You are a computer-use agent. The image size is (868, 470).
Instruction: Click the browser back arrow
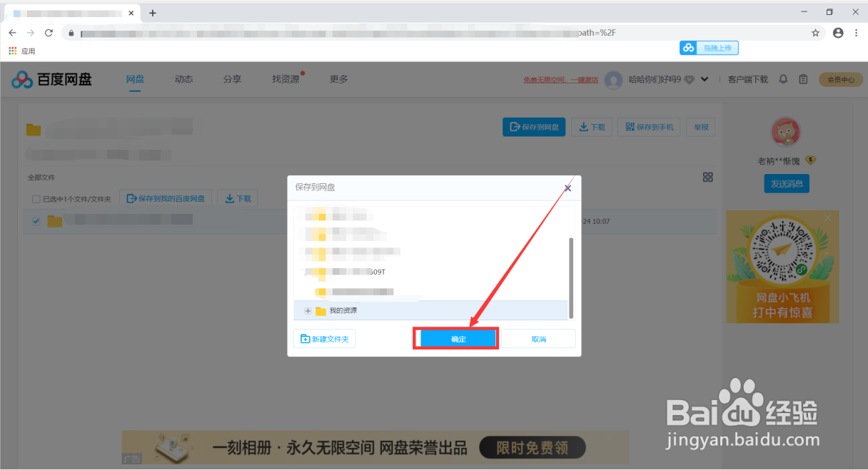[x=12, y=33]
